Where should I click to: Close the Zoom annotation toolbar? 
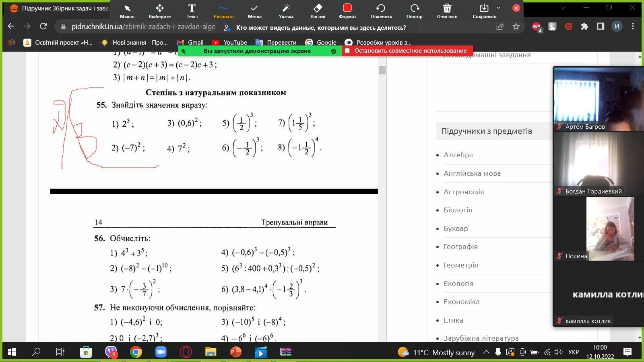click(x=516, y=8)
